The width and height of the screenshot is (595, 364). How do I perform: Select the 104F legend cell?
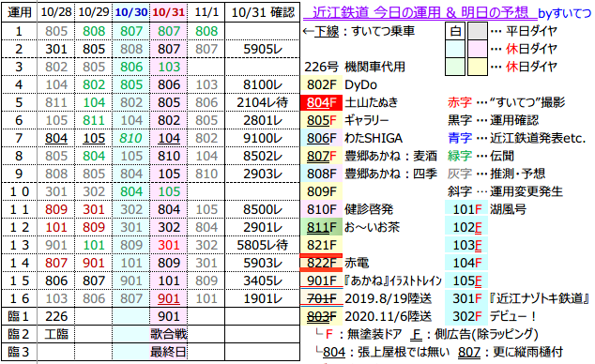(466, 263)
